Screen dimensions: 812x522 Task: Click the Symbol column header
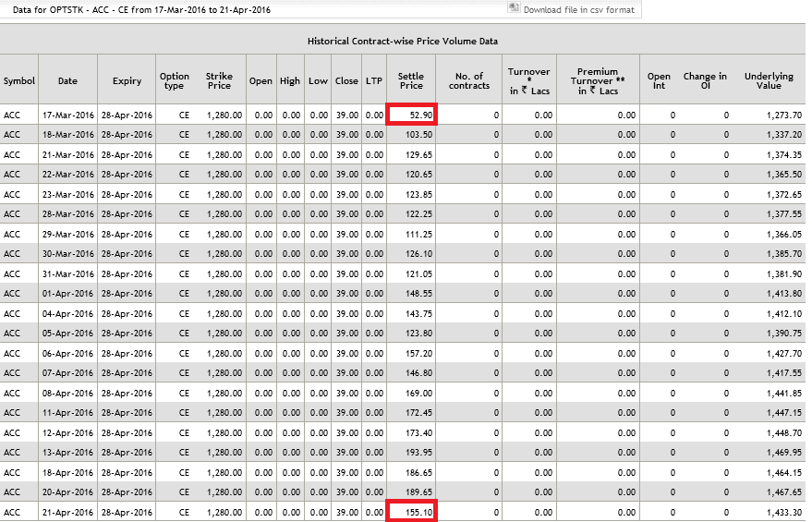point(19,80)
